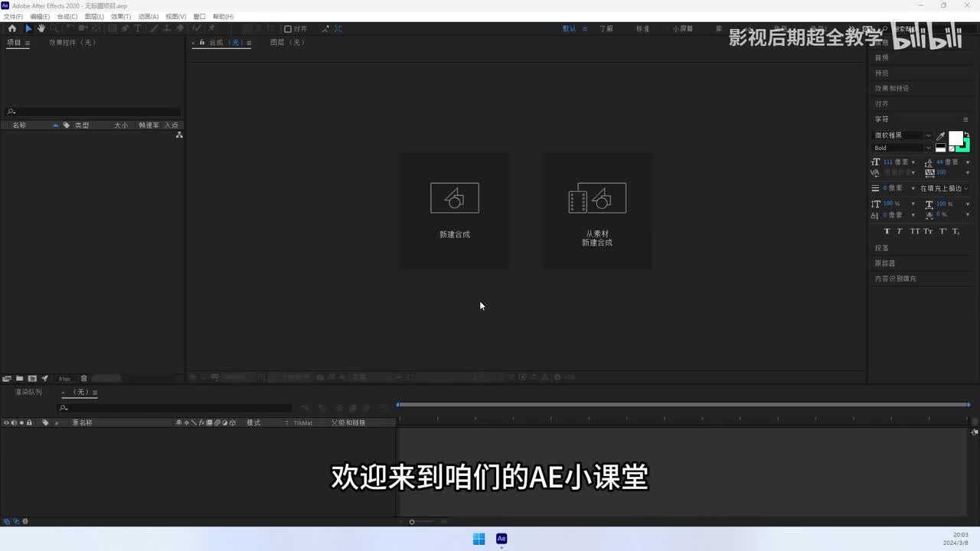Switch to the 小屏幕 workspace
Image resolution: width=980 pixels, height=551 pixels.
tap(683, 28)
